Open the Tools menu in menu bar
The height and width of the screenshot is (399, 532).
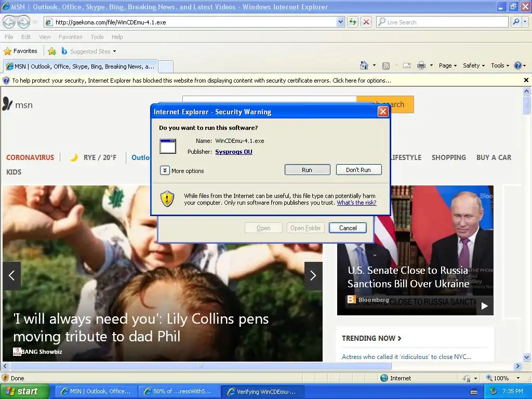[97, 37]
